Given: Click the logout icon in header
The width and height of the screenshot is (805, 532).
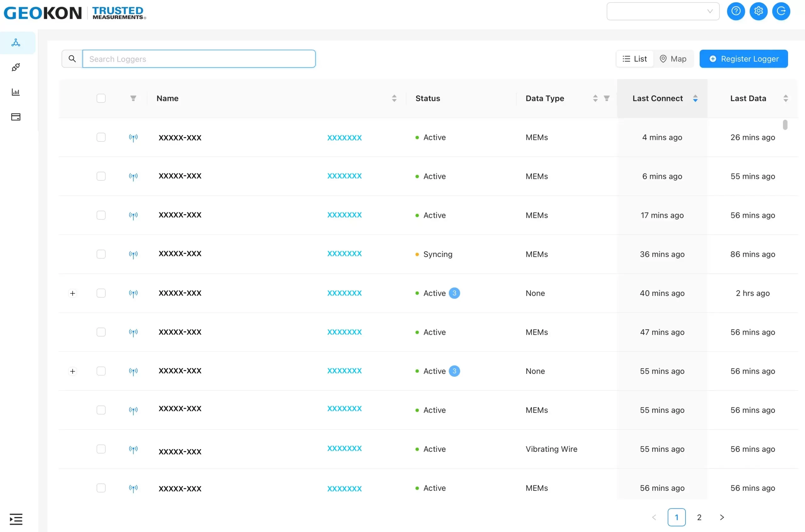Looking at the screenshot, I should [781, 11].
